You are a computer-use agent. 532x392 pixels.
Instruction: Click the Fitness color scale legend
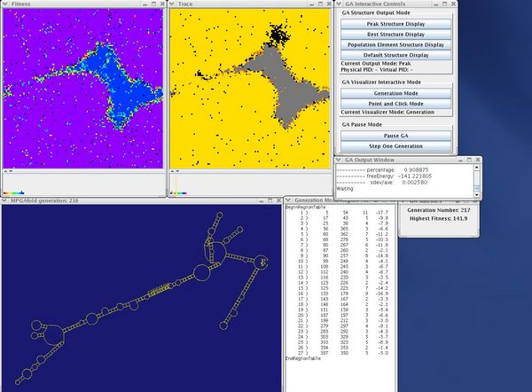(x=12, y=192)
